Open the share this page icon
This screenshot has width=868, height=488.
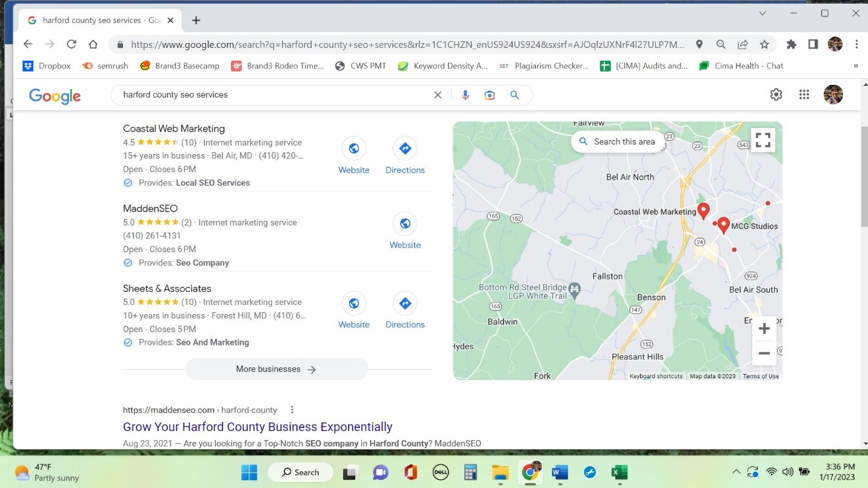743,44
